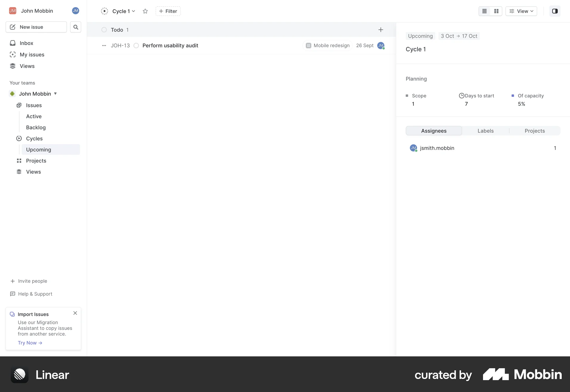Expand the View options dropdown
Image resolution: width=570 pixels, height=392 pixels.
tap(521, 11)
